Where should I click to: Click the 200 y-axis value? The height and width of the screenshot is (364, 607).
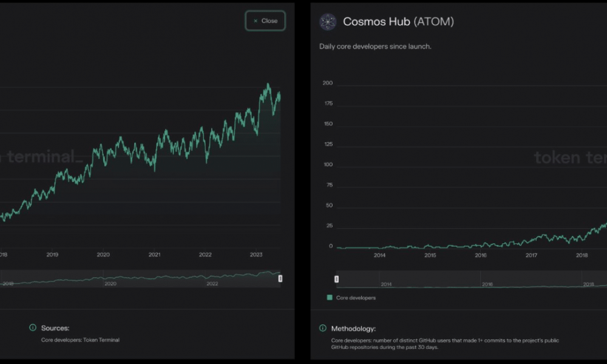[328, 83]
